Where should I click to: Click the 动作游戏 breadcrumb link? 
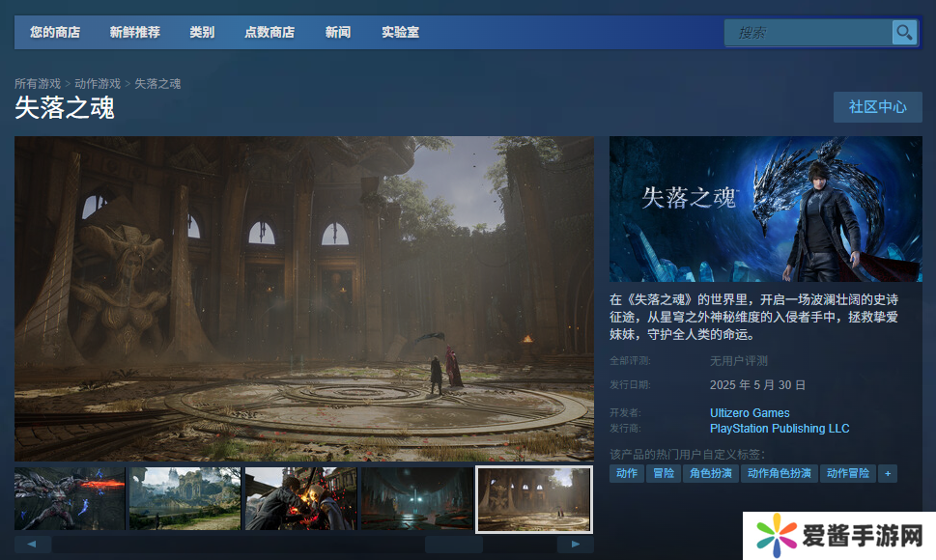coord(98,84)
